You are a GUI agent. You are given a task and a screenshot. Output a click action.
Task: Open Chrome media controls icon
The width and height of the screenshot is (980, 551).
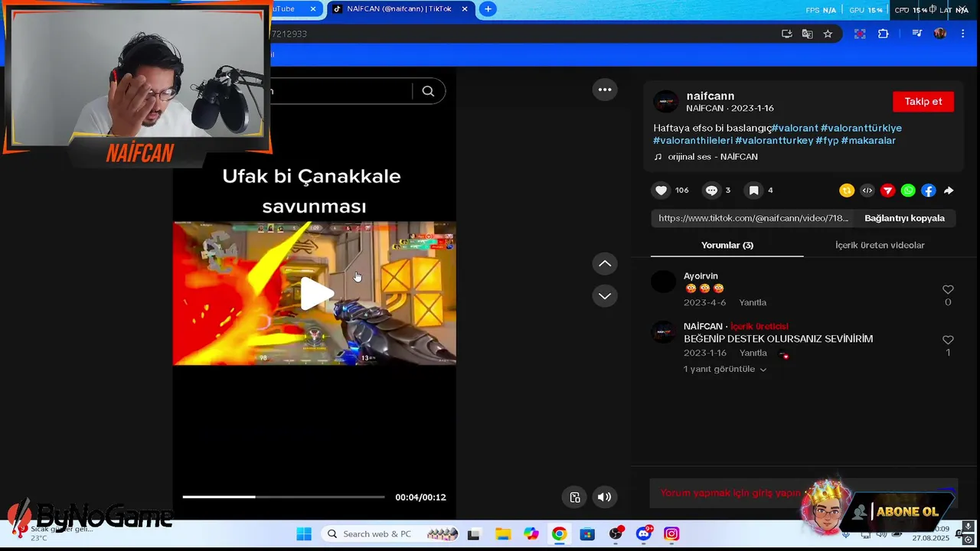[916, 34]
